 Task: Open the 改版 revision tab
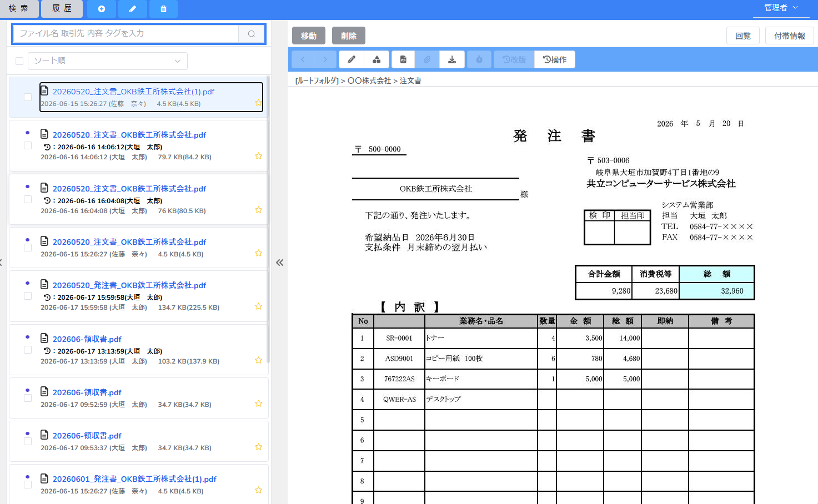tap(514, 59)
